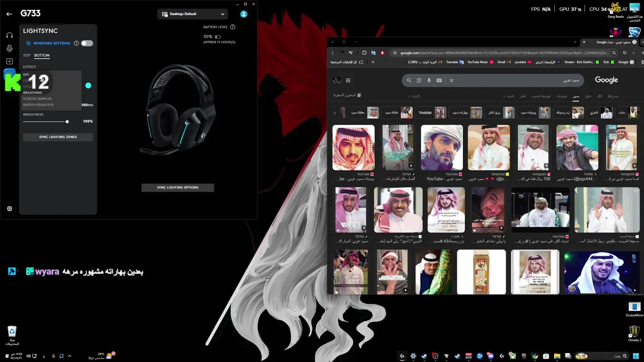Click the Google logo
Image resolution: width=644 pixels, height=362 pixels.
point(606,80)
